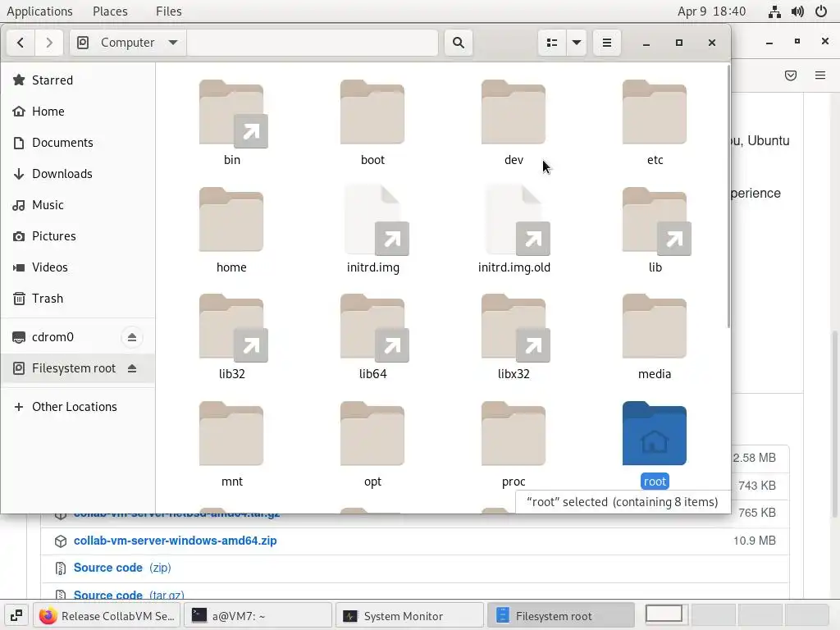Image resolution: width=840 pixels, height=630 pixels.
Task: Open the lib folder link
Action: point(655,221)
